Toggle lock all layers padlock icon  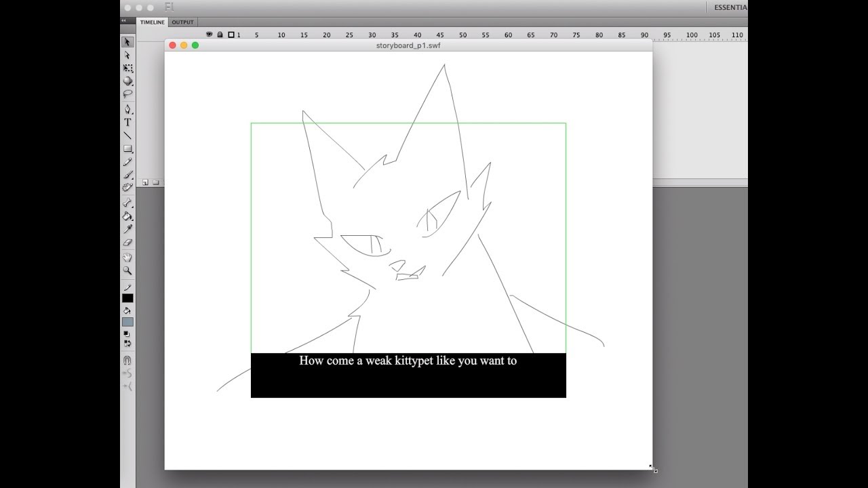[x=220, y=35]
